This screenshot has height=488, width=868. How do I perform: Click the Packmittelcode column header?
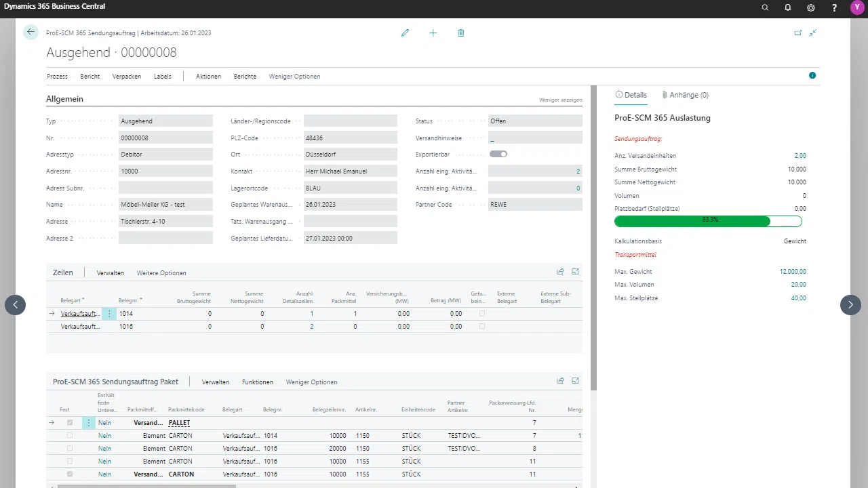tap(186, 409)
